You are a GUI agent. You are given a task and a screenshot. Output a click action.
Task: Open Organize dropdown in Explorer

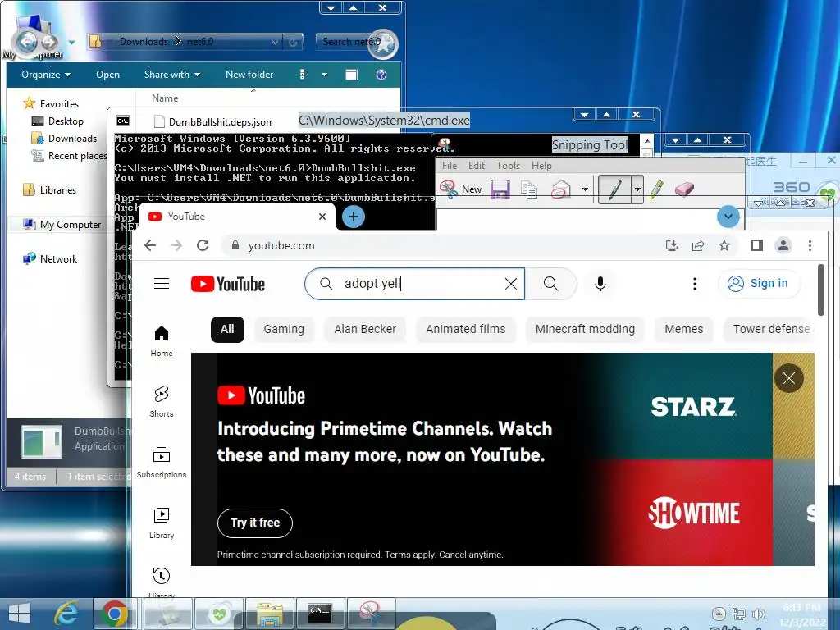click(46, 75)
